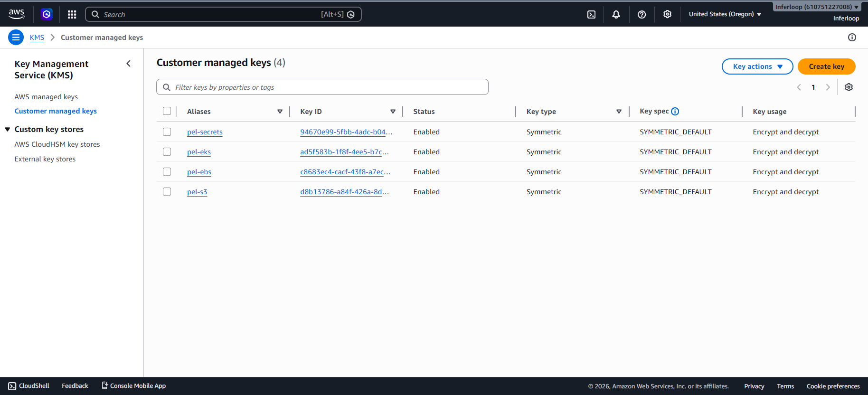Check the pel-secrets key row
868x395 pixels.
point(167,132)
